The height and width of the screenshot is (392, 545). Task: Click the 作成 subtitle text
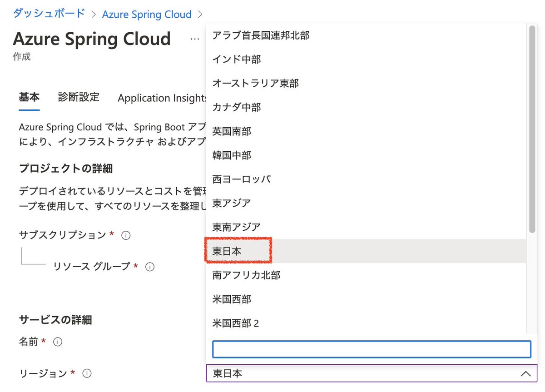pyautogui.click(x=22, y=57)
